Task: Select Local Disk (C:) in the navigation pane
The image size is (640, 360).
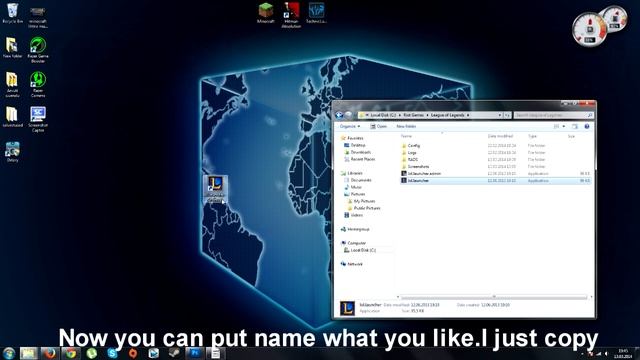Action: point(362,250)
